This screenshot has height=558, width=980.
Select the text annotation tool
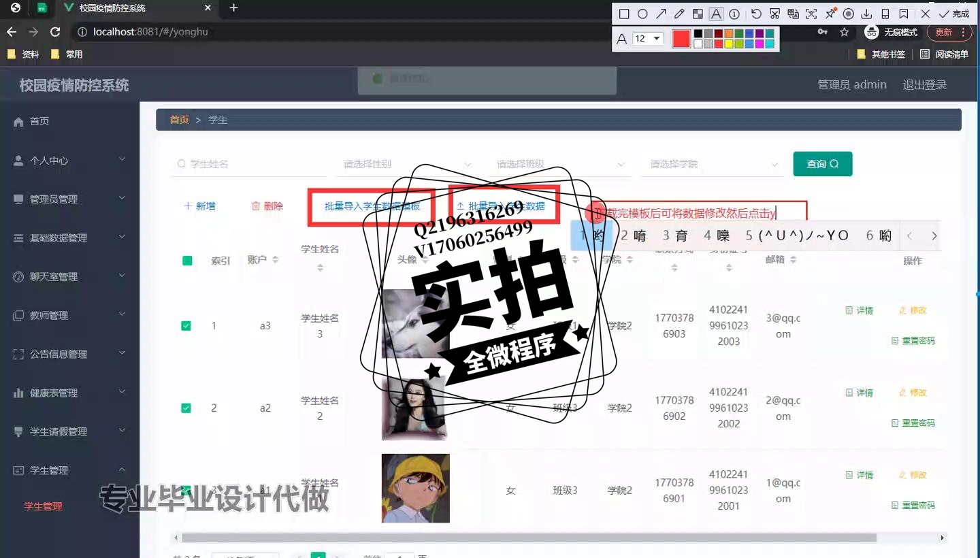716,14
